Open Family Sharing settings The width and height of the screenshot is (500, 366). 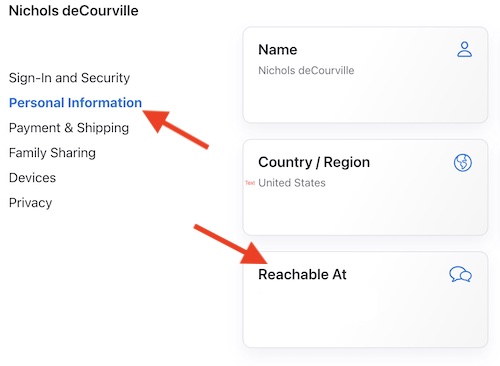pos(52,153)
